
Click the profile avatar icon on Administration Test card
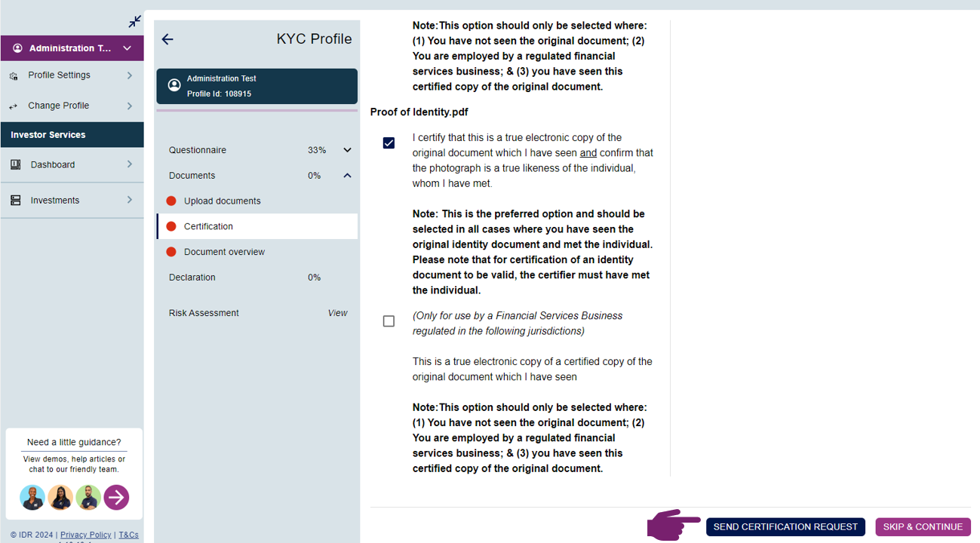point(174,85)
